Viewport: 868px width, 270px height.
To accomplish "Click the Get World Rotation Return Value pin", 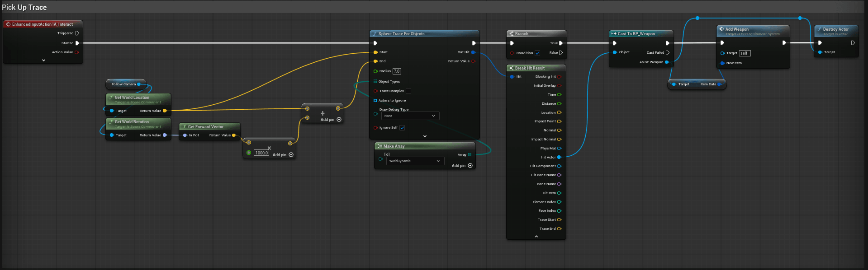I will 165,135.
